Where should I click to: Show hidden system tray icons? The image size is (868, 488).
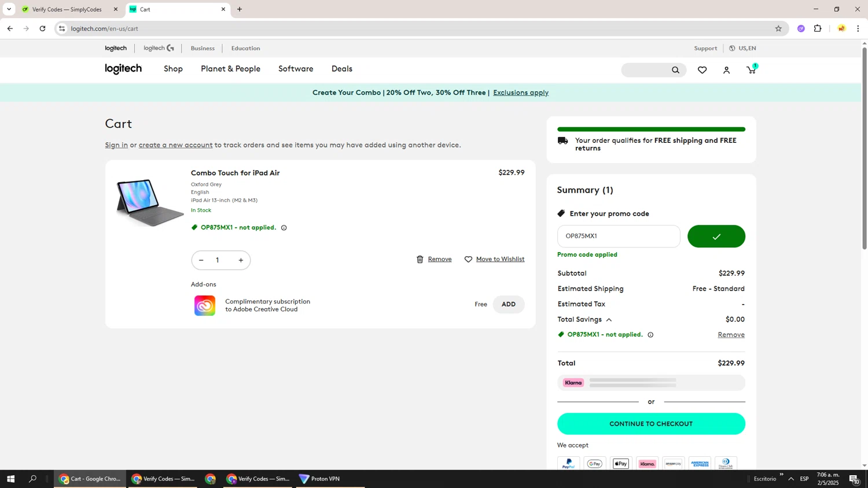[x=790, y=479]
